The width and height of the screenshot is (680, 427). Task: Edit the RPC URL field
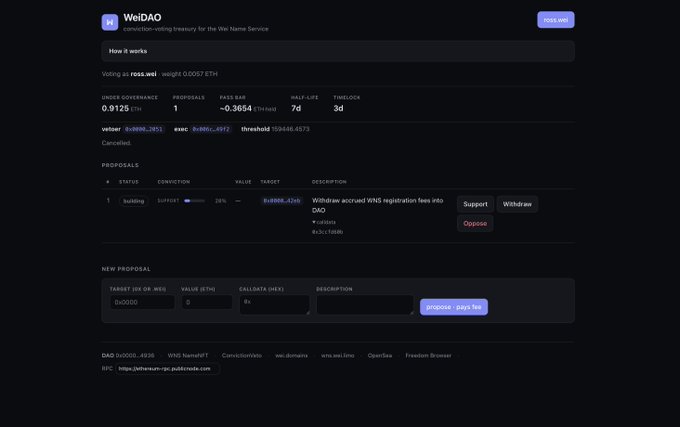pos(167,368)
